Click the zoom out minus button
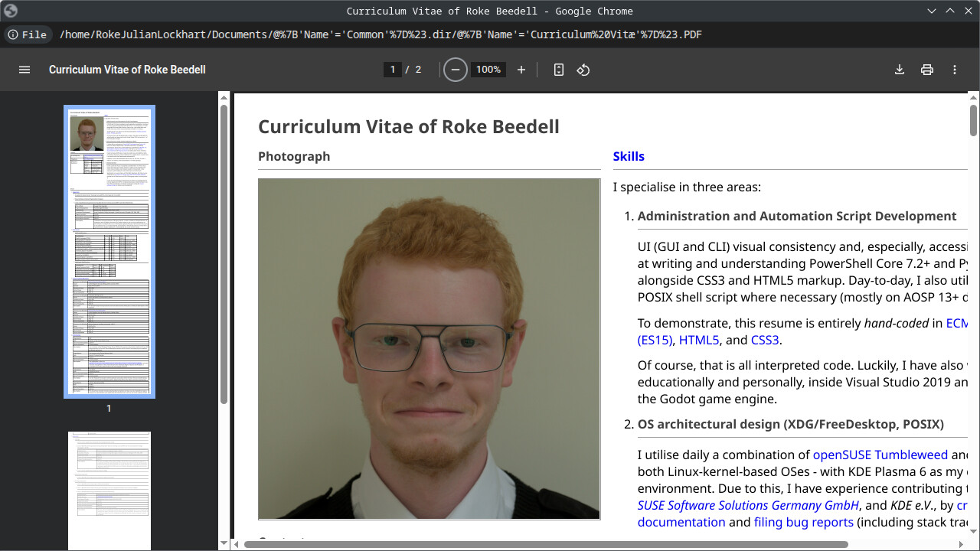This screenshot has width=980, height=551. tap(456, 70)
